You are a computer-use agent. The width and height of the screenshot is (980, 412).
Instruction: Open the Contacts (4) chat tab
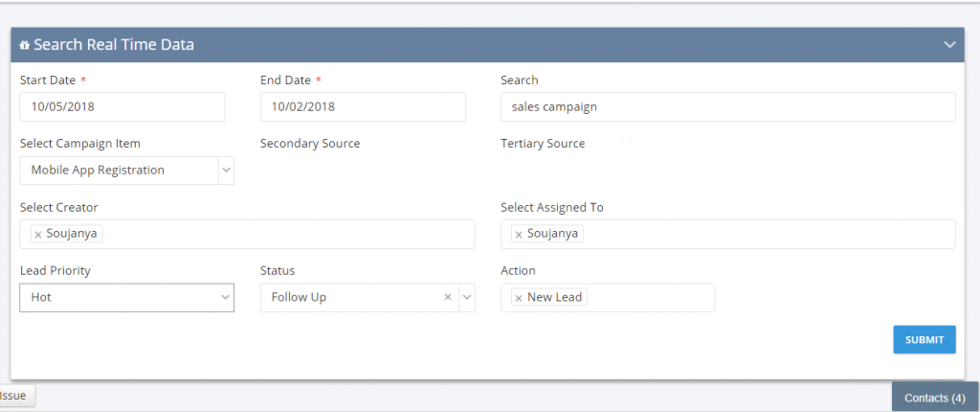[935, 398]
